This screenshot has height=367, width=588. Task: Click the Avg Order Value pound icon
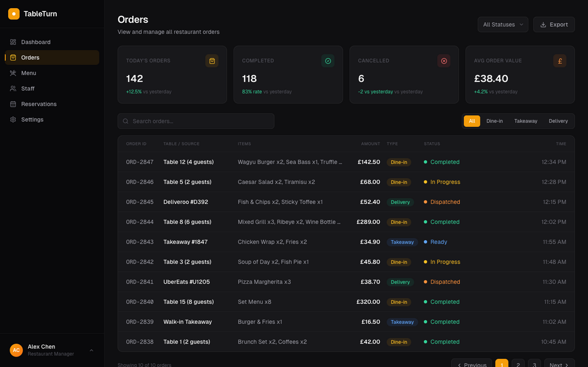(559, 61)
